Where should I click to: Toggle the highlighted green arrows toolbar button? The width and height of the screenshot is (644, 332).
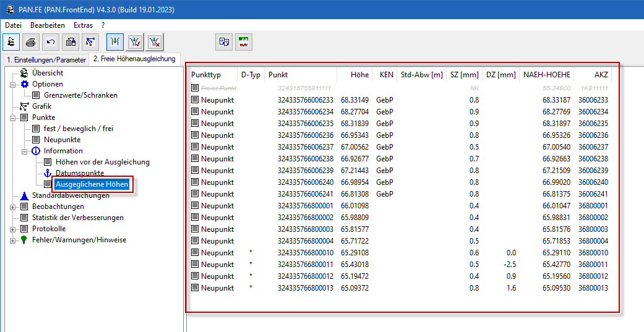[x=115, y=42]
